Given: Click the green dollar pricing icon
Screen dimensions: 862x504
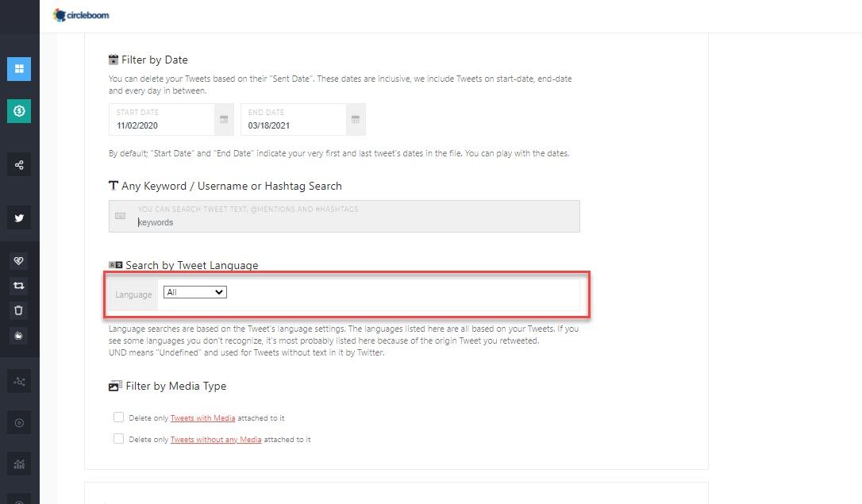Looking at the screenshot, I should (19, 111).
